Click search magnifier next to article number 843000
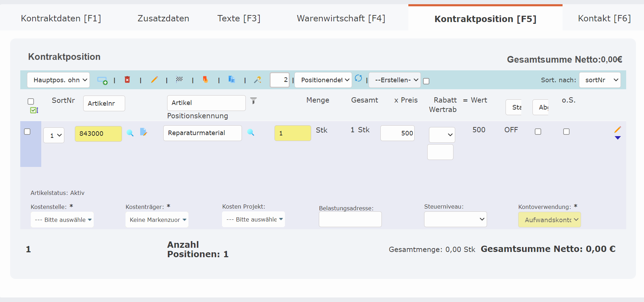 130,133
